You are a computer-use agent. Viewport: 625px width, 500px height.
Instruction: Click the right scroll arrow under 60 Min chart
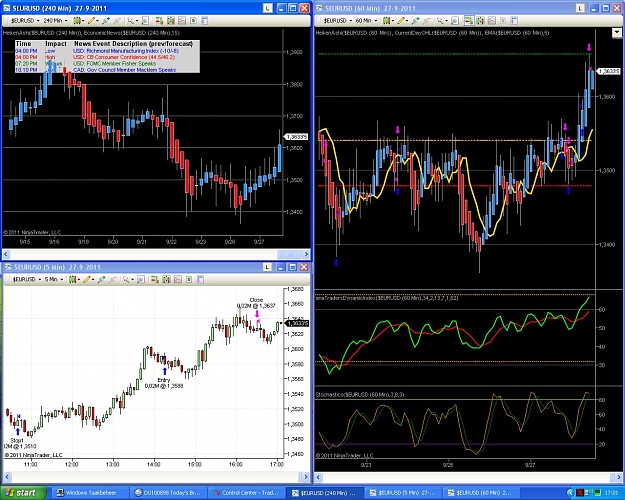pyautogui.click(x=618, y=477)
